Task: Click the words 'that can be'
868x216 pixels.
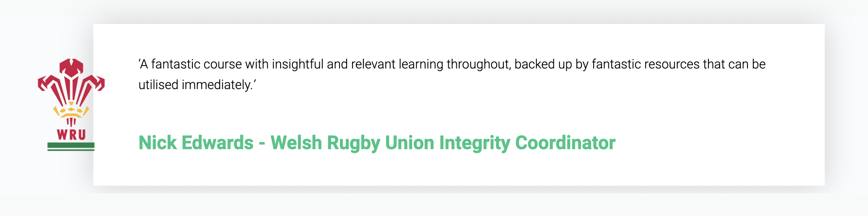Action: (x=734, y=64)
